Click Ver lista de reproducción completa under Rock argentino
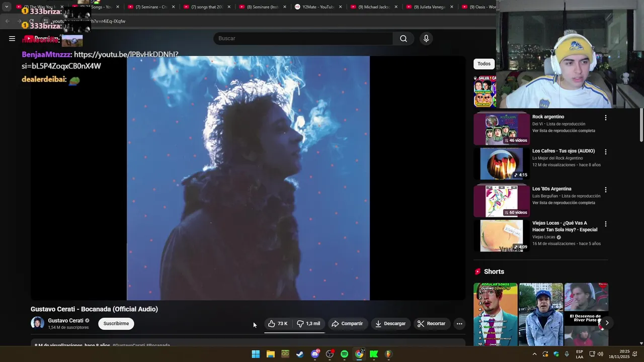This screenshot has width=644, height=362. coord(563,131)
